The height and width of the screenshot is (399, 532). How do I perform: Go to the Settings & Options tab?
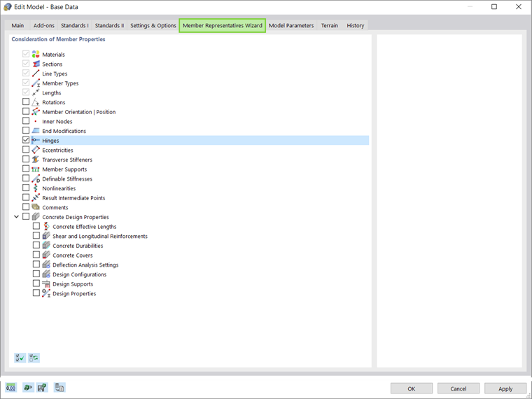(153, 25)
